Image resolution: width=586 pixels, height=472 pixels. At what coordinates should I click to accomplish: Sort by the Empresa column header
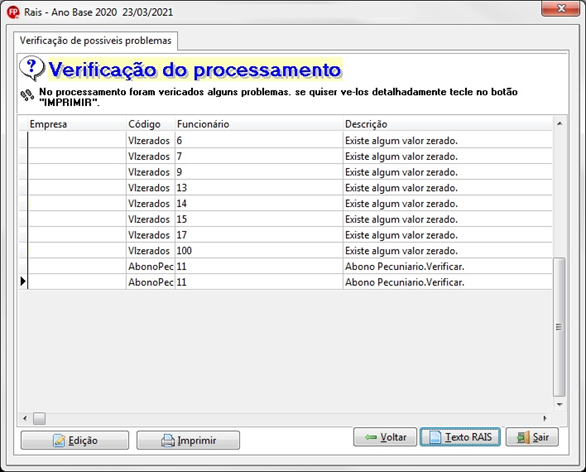pyautogui.click(x=77, y=124)
